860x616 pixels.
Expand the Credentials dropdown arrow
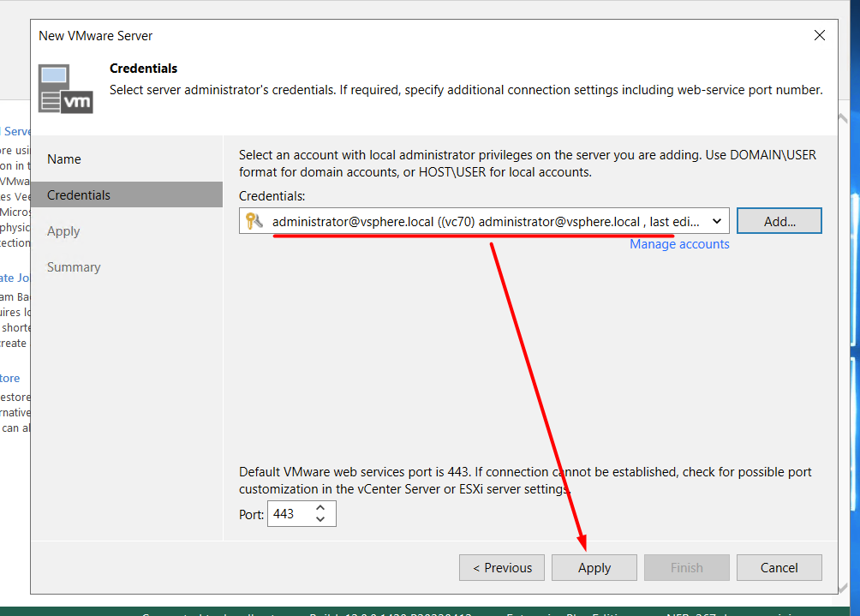[x=716, y=221]
